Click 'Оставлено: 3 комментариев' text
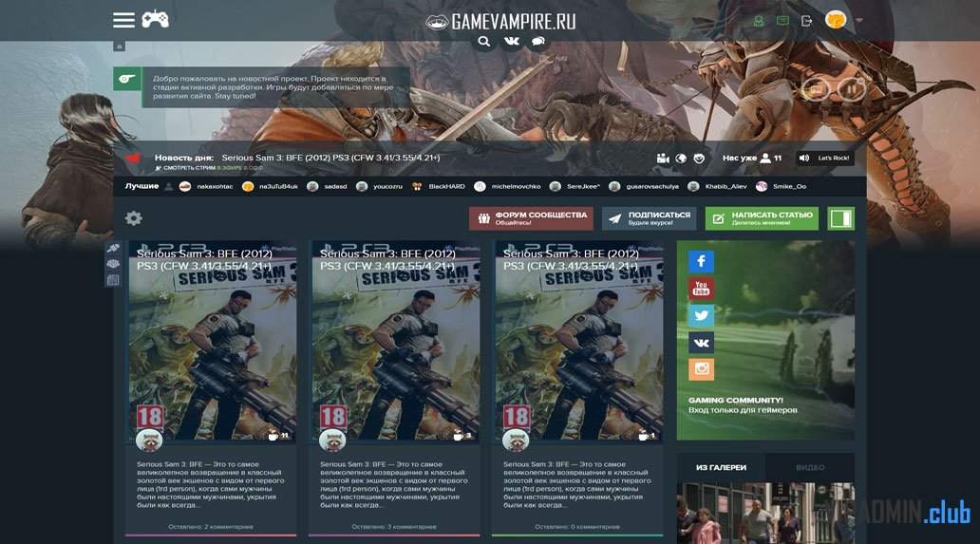This screenshot has height=544, width=980. pyautogui.click(x=394, y=527)
